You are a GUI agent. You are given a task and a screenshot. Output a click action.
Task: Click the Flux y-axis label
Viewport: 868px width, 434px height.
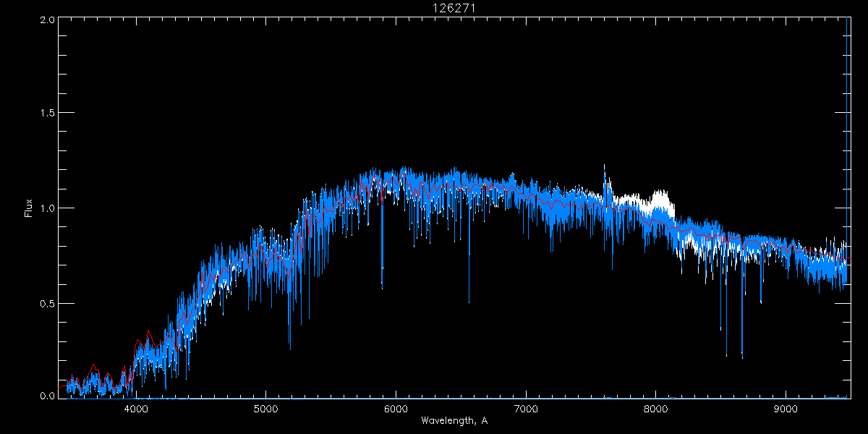(x=29, y=208)
